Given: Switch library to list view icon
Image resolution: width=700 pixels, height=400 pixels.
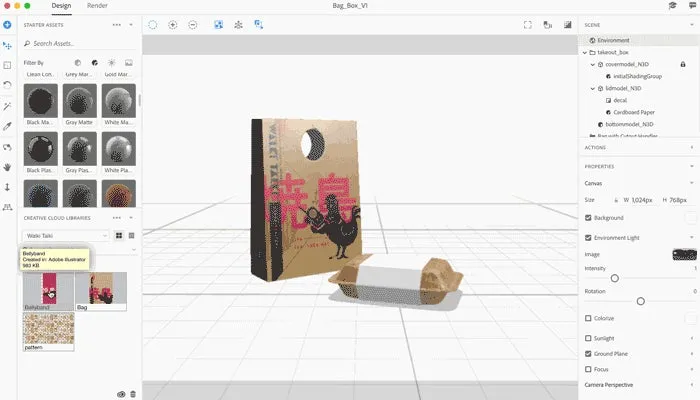Looking at the screenshot, I should pyautogui.click(x=131, y=235).
